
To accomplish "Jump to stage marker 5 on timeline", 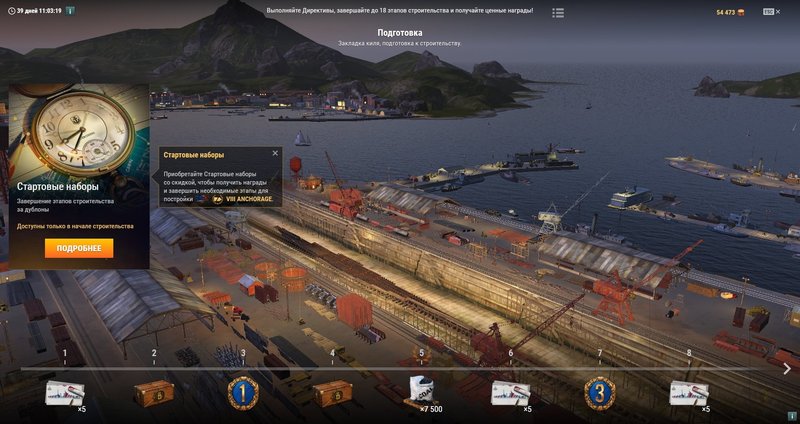I will 421,353.
